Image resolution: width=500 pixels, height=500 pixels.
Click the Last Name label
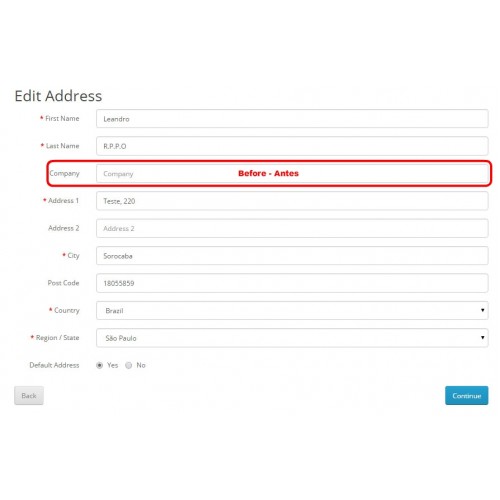coord(63,146)
